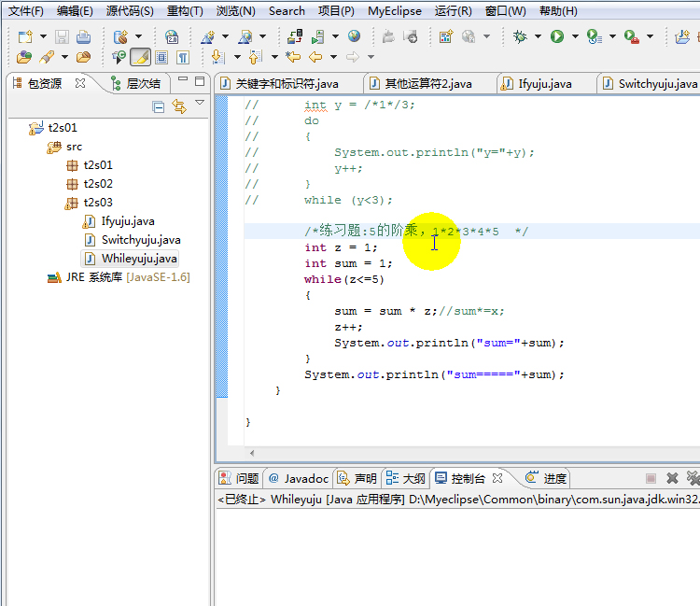
Task: Click the editor horizontal scrollbar left arrow
Action: click(x=252, y=453)
